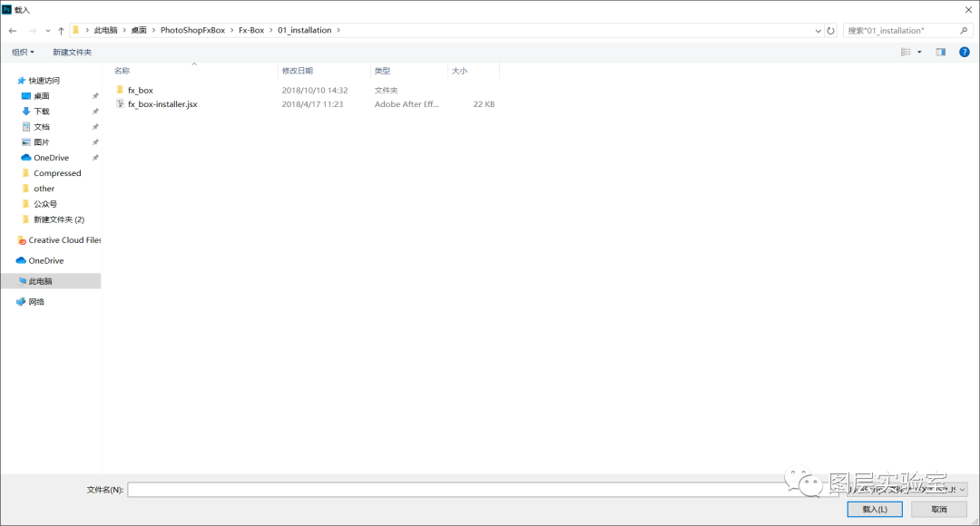The height and width of the screenshot is (526, 980).
Task: Select 此电脑 in the navigation pane
Action: [x=40, y=281]
